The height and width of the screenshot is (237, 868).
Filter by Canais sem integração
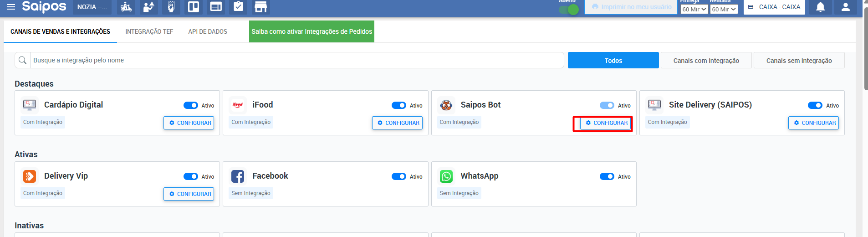[799, 60]
